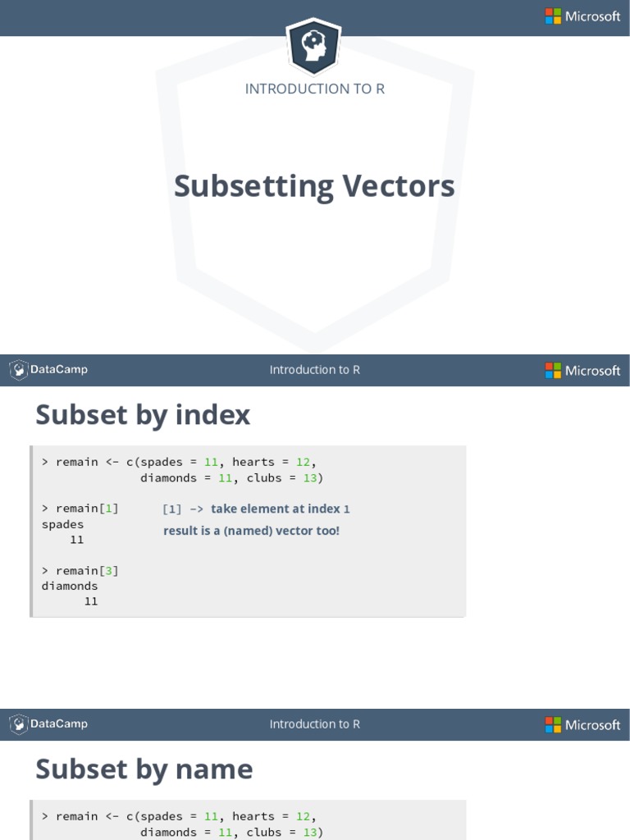The height and width of the screenshot is (840, 630).
Task: Click the DataCamp logo on Subset by name slide
Action: [x=48, y=724]
